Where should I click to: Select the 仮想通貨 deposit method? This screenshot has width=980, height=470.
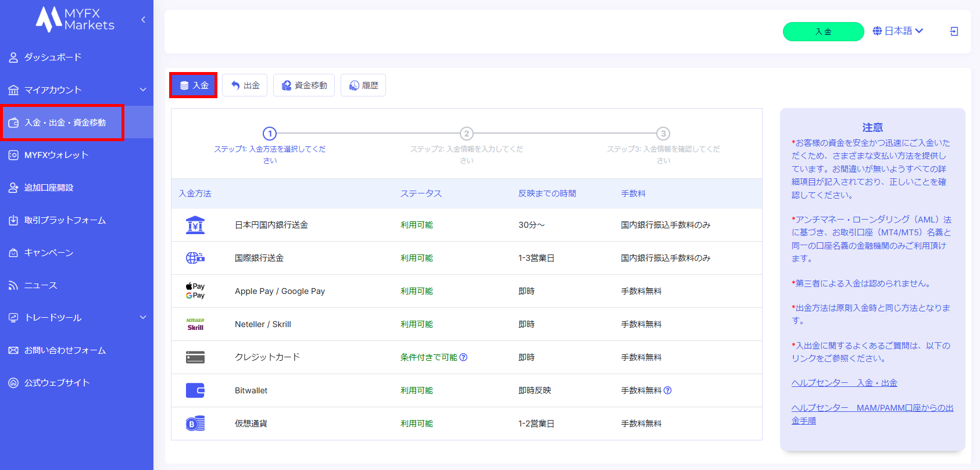tap(467, 424)
